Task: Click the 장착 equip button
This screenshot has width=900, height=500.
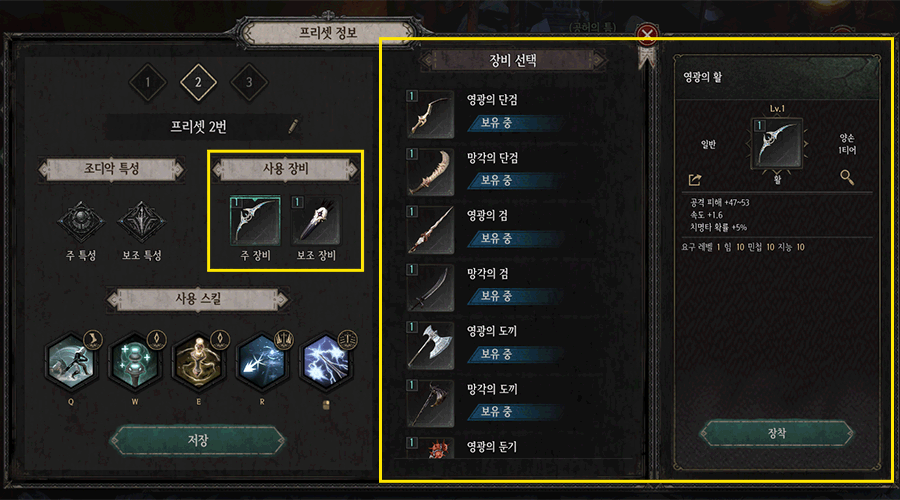Action: [x=777, y=433]
